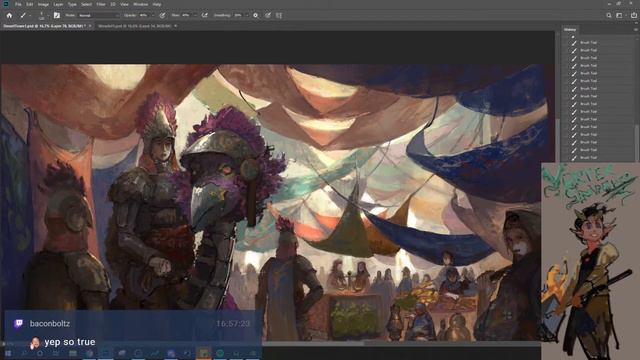Open the Opacity slider dropdown arrow

153,16
